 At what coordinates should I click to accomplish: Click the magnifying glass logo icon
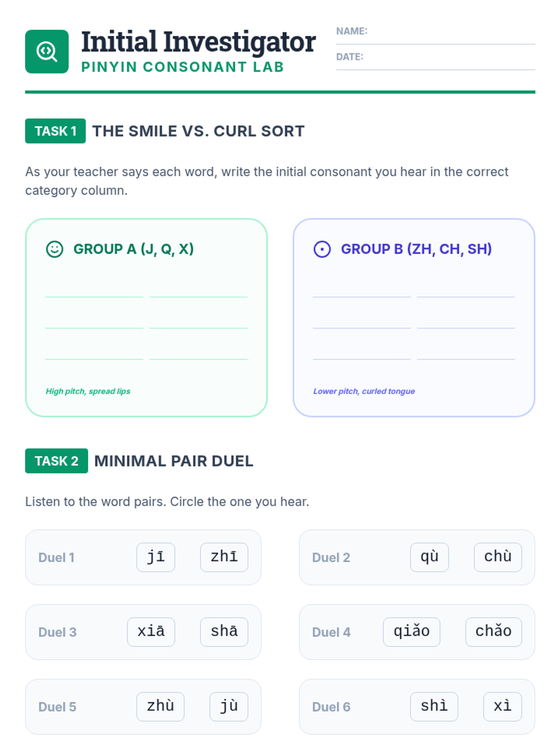(x=47, y=51)
